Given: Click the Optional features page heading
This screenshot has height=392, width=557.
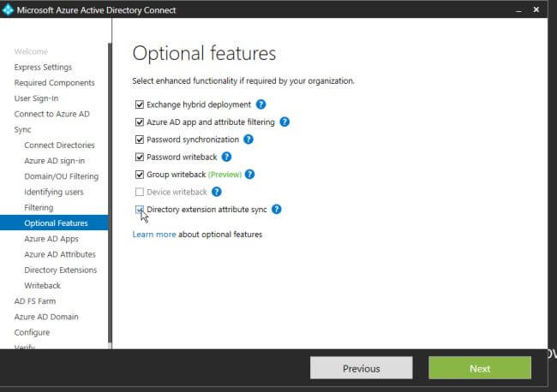Looking at the screenshot, I should pos(204,54).
